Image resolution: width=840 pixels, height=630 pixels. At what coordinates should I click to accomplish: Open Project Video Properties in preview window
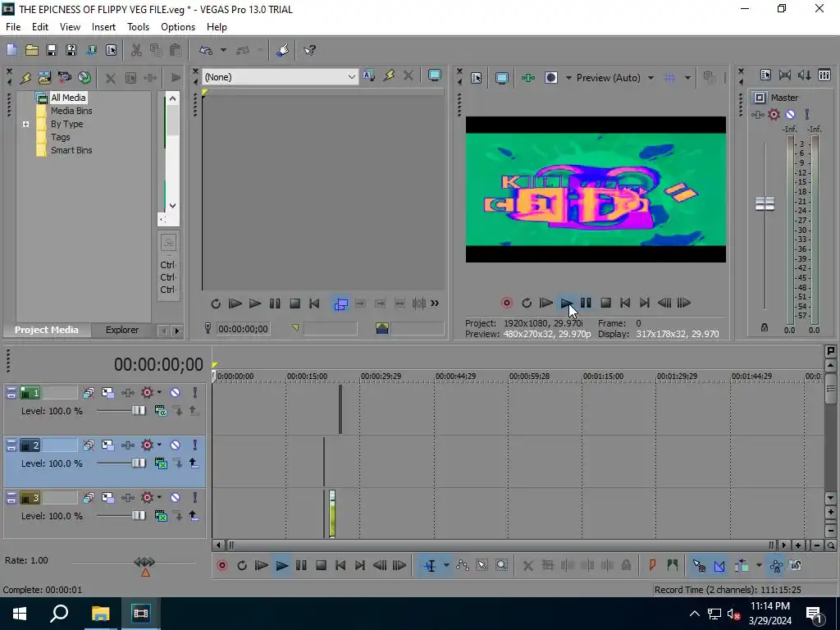(x=477, y=78)
